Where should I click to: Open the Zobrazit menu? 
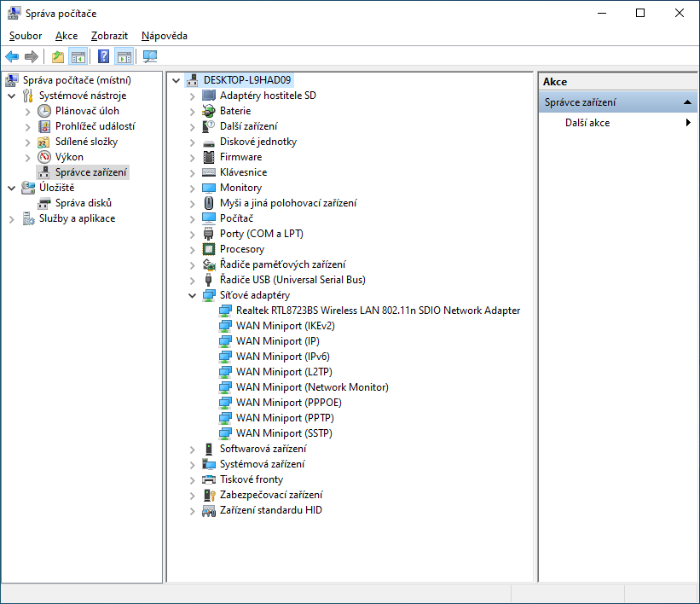[109, 36]
